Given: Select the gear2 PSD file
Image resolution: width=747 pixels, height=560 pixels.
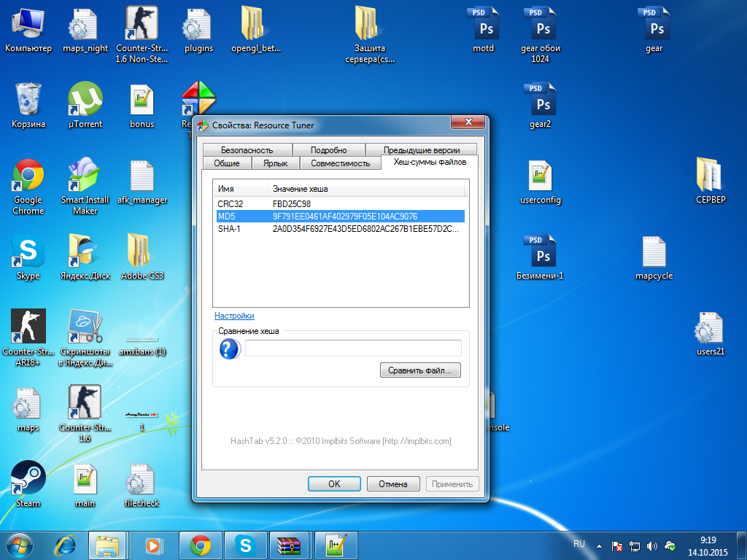Looking at the screenshot, I should point(541,105).
